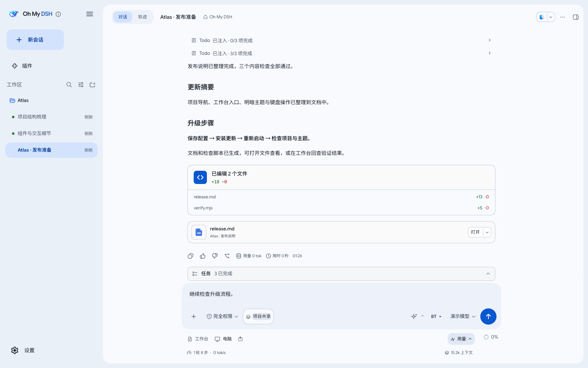Open the 组件与交互细节 conversation
The height and width of the screenshot is (368, 588).
51,134
